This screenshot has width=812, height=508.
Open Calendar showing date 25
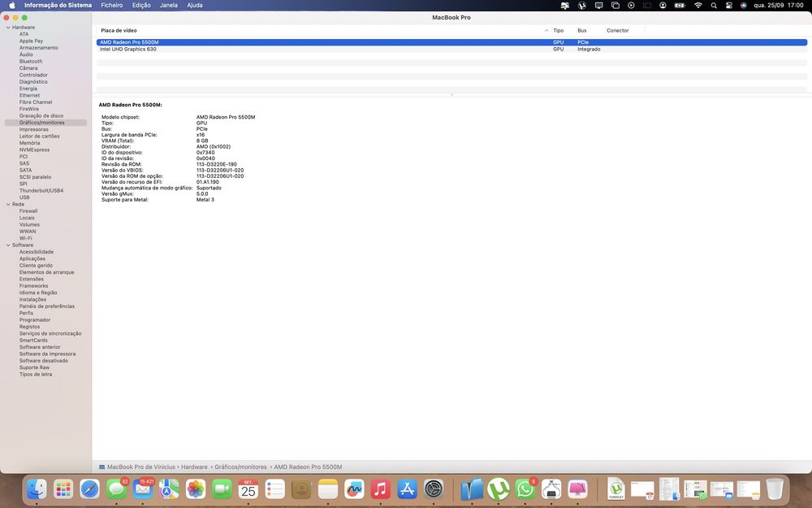(248, 488)
